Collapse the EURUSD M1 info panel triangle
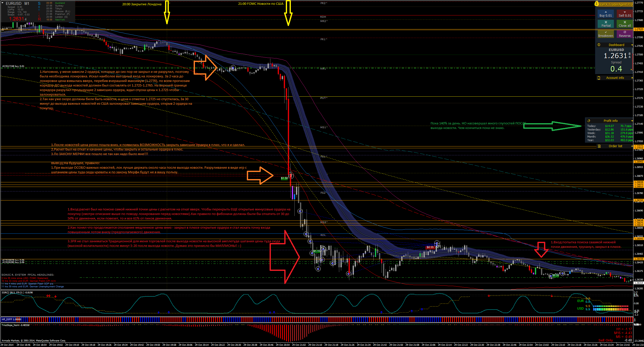Viewport: 644px width, 347px height. click(2, 3)
